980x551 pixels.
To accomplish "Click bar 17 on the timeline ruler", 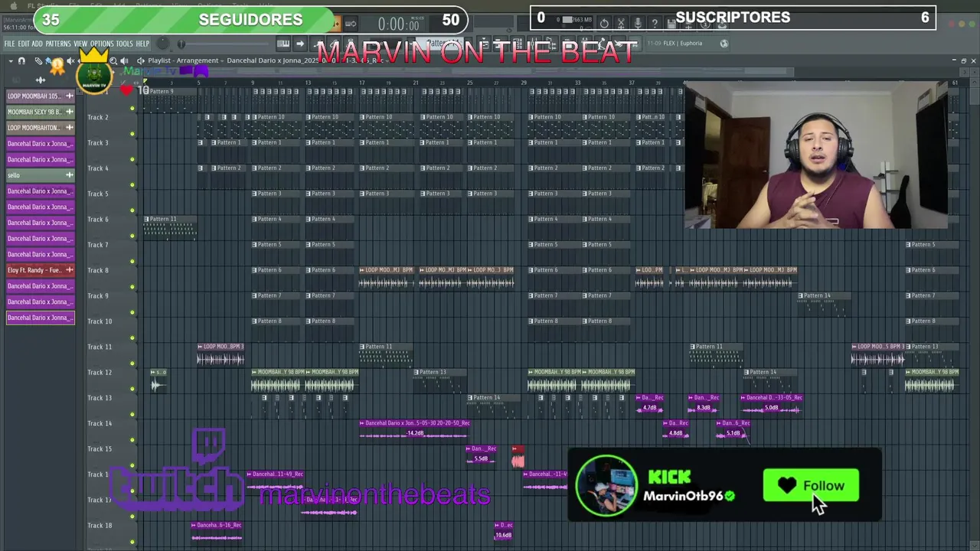I will (x=361, y=83).
